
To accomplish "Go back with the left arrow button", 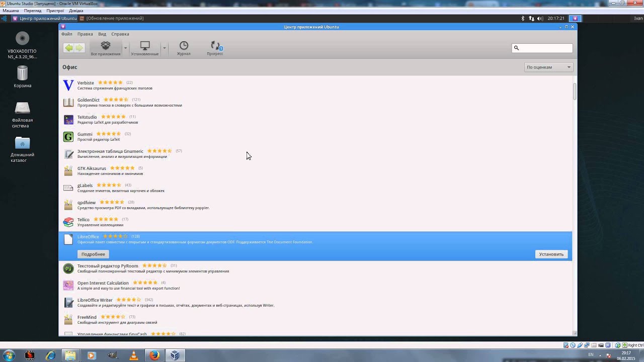I will 68,48.
